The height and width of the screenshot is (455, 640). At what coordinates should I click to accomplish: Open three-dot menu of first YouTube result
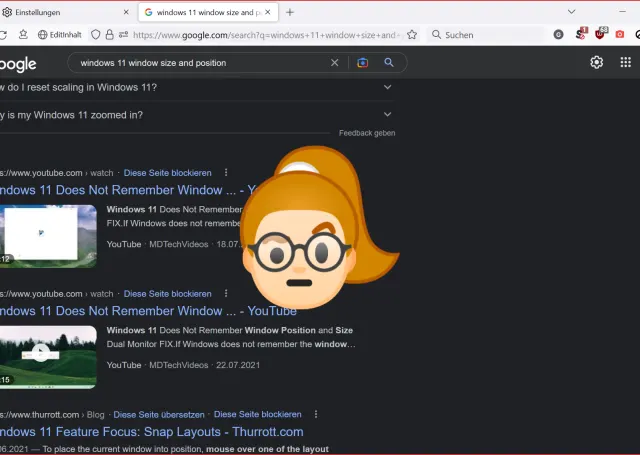226,172
